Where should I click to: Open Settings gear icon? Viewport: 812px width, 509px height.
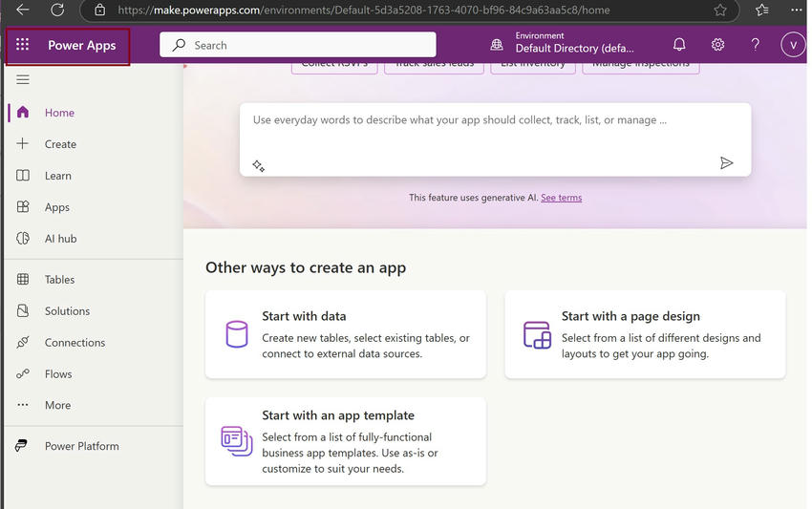click(x=717, y=45)
